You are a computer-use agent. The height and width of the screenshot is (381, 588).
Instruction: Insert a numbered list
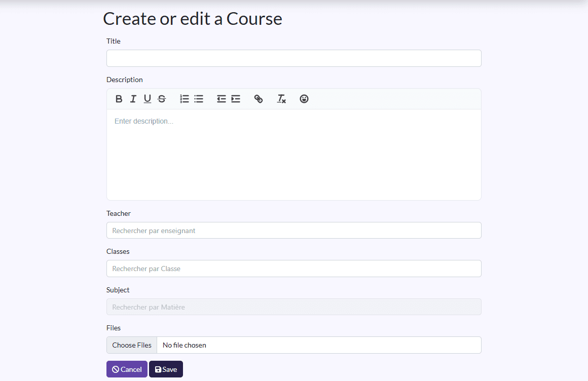[x=185, y=99]
